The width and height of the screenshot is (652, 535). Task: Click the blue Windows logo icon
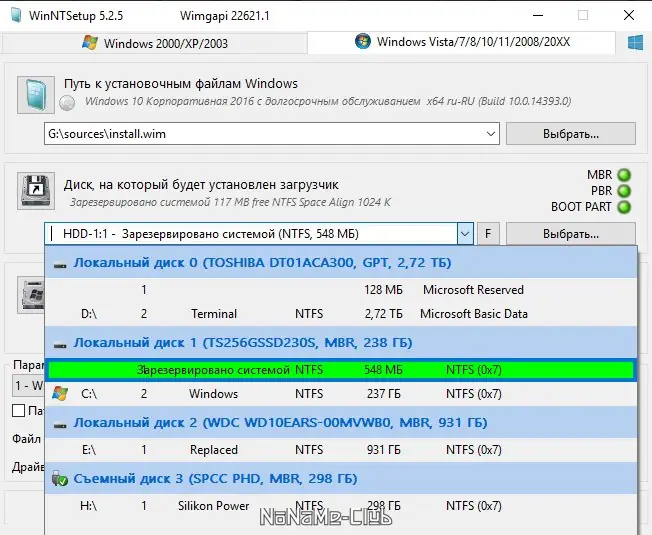635,43
